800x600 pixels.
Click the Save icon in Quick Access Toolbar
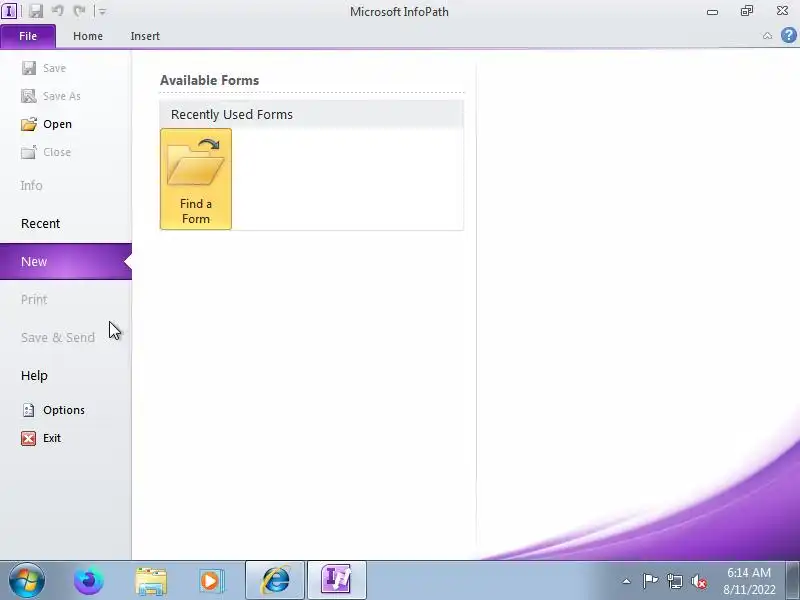(x=35, y=11)
